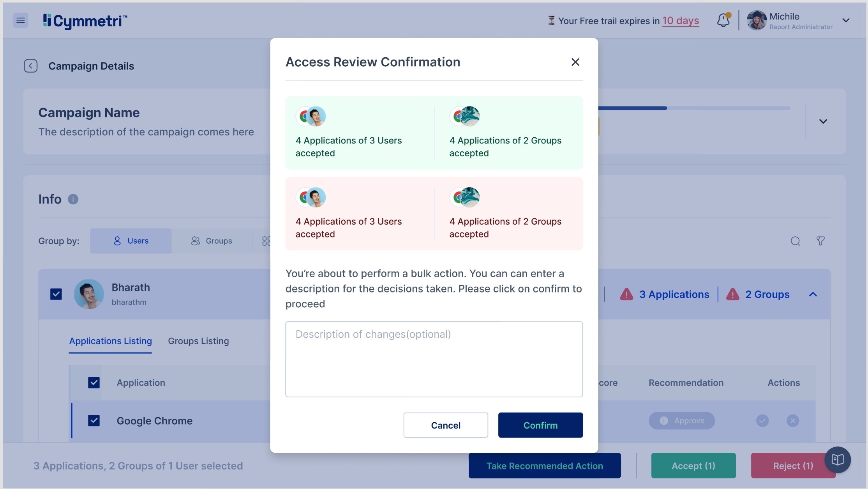Screen dimensions: 868x489
Task: Click reject X icon for Google Chrome
Action: (x=792, y=420)
